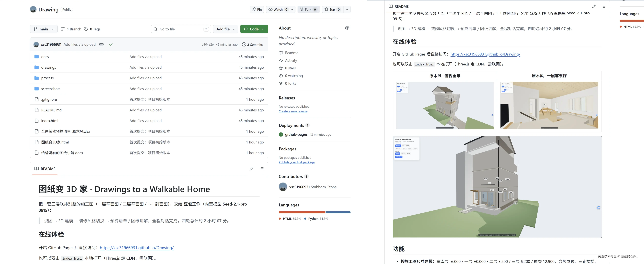Open the 原木风 · 一层客餐厅 screenshot thumbnail

pyautogui.click(x=549, y=105)
